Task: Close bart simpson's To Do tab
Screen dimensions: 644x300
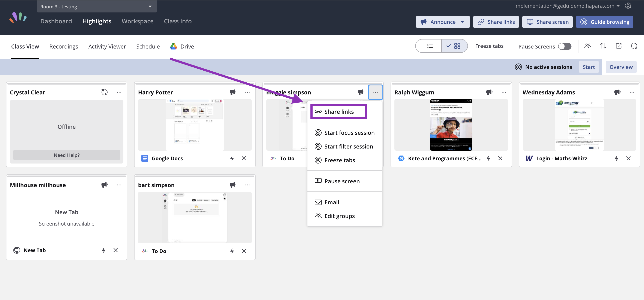Action: coord(244,251)
